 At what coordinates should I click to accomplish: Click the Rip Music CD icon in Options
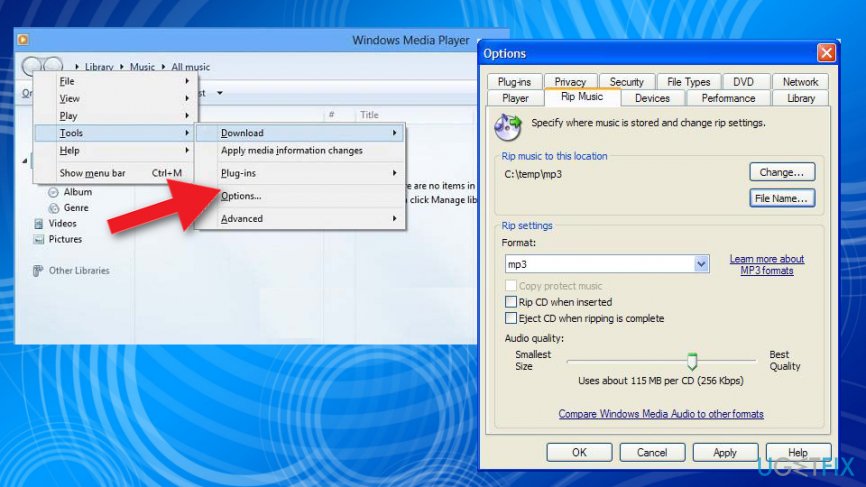(508, 126)
